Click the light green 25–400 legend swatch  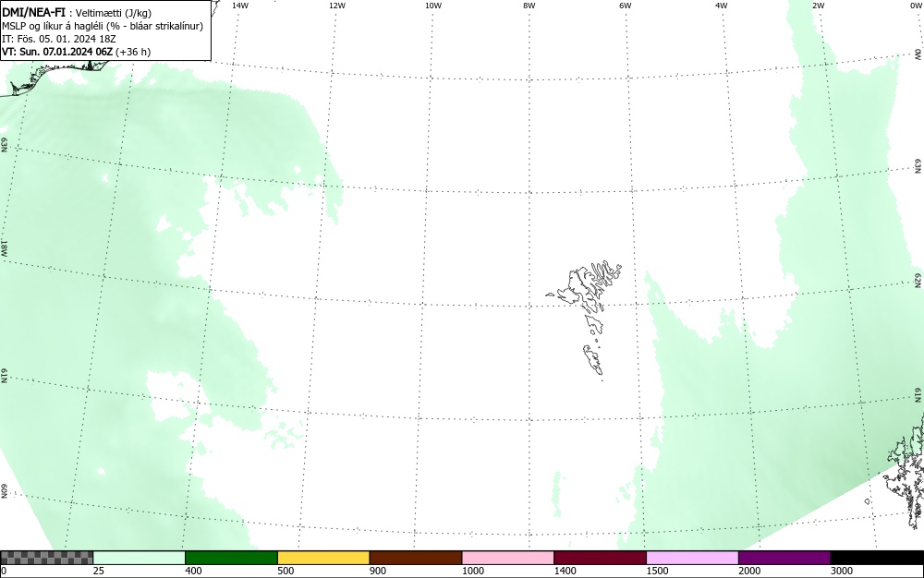[x=140, y=558]
